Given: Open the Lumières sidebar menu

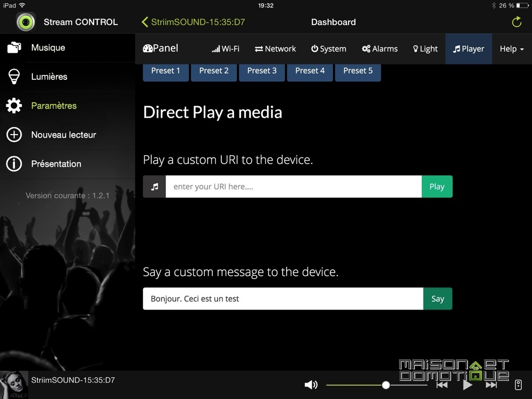Looking at the screenshot, I should pyautogui.click(x=68, y=76).
